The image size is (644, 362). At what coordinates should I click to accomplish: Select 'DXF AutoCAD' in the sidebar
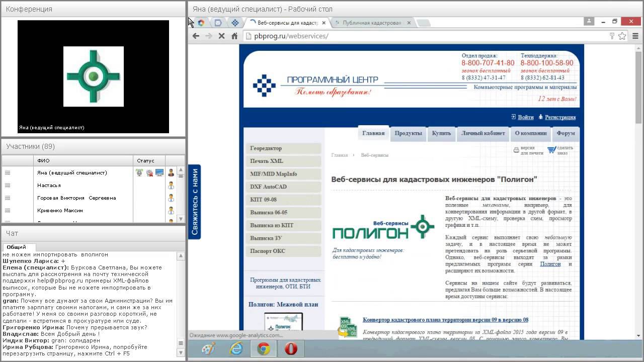pos(283,187)
